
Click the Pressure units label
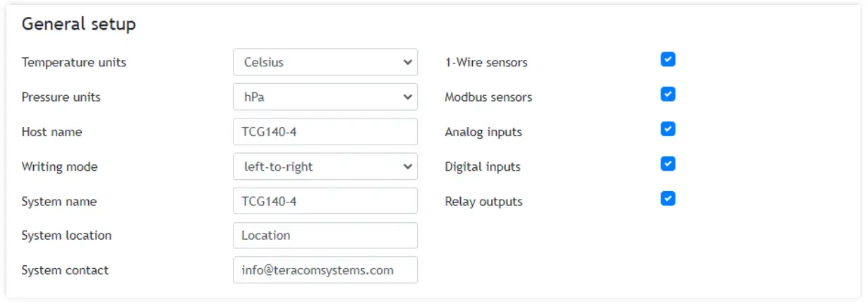[61, 97]
